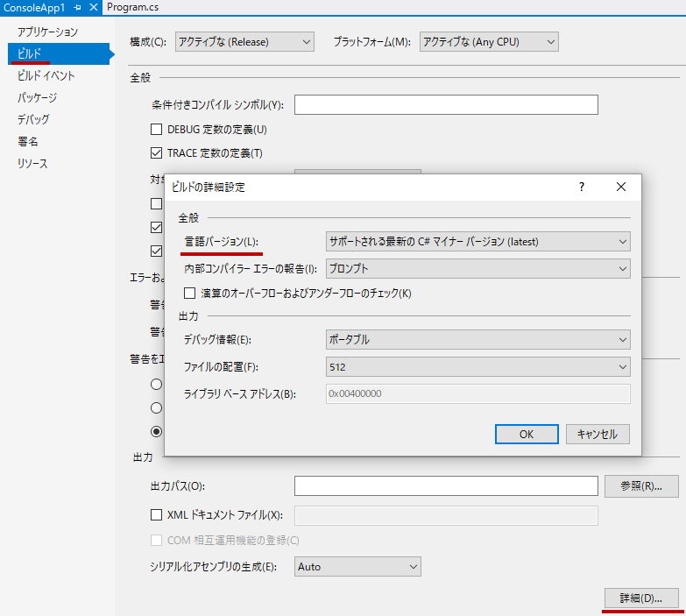Toggle the unchecked checkbox left of the dialog
Screen dimensions: 686x616
[156, 204]
